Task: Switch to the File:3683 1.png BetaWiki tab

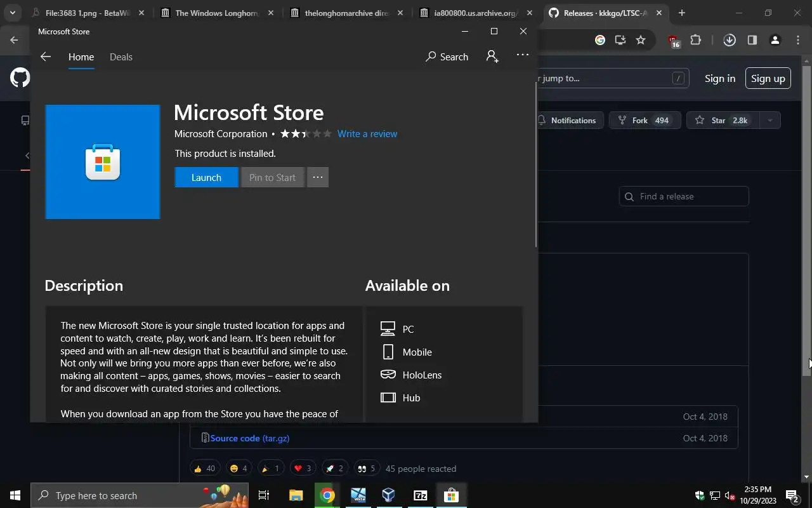Action: point(87,13)
